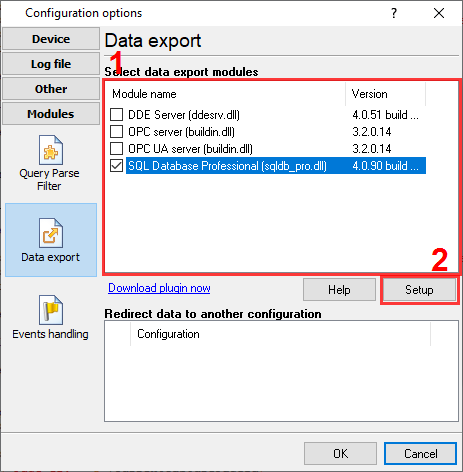463x472 pixels.
Task: Click the Module name column header
Action: (225, 94)
